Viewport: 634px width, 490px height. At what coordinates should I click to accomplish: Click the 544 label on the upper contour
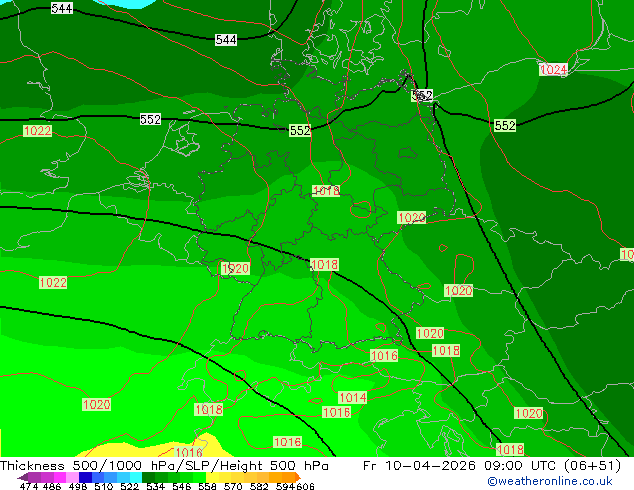tap(226, 40)
